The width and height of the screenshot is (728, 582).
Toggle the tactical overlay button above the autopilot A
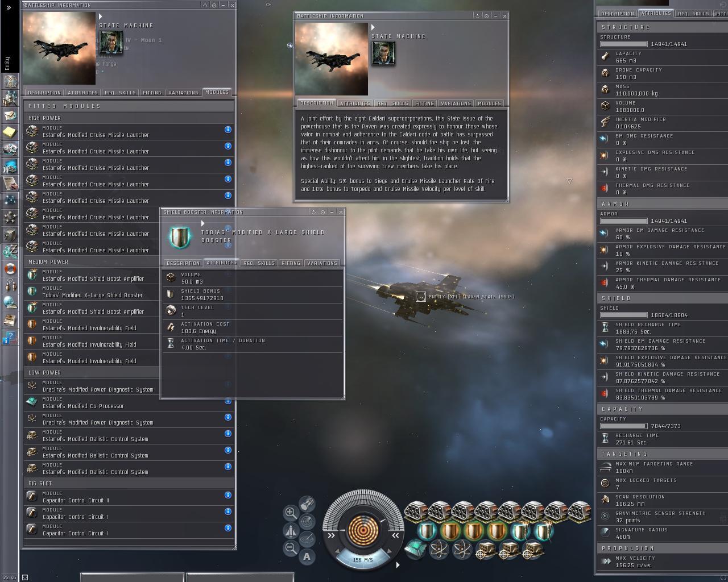307,539
